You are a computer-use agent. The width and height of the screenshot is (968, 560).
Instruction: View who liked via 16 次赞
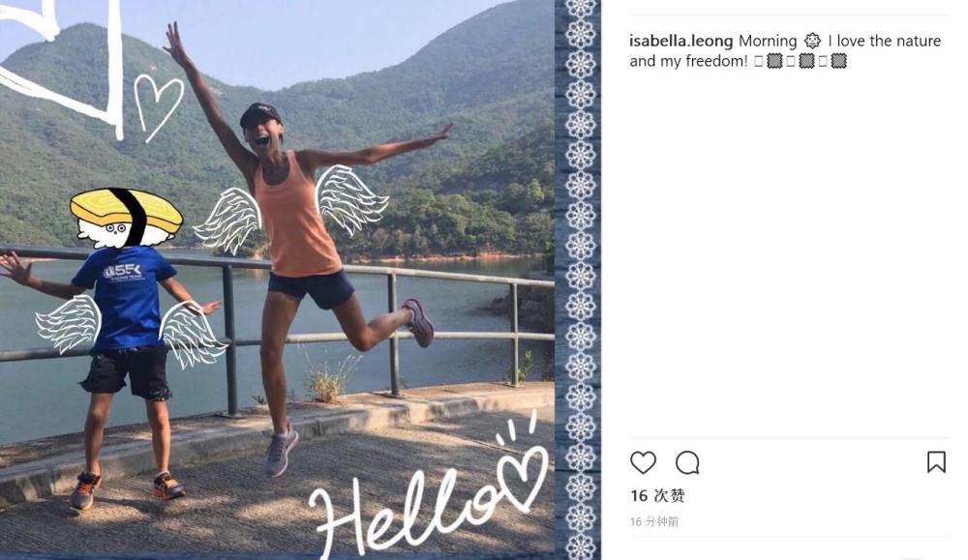[x=657, y=496]
